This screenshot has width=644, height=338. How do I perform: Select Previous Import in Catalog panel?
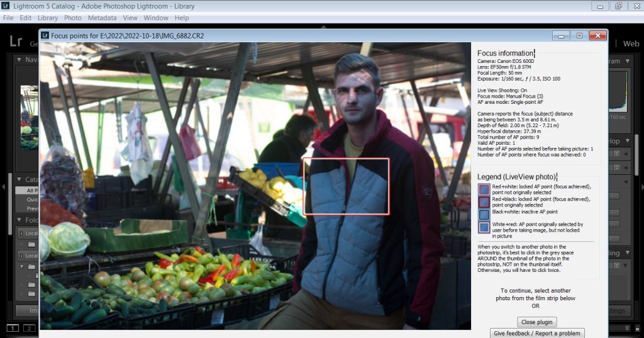(26, 208)
